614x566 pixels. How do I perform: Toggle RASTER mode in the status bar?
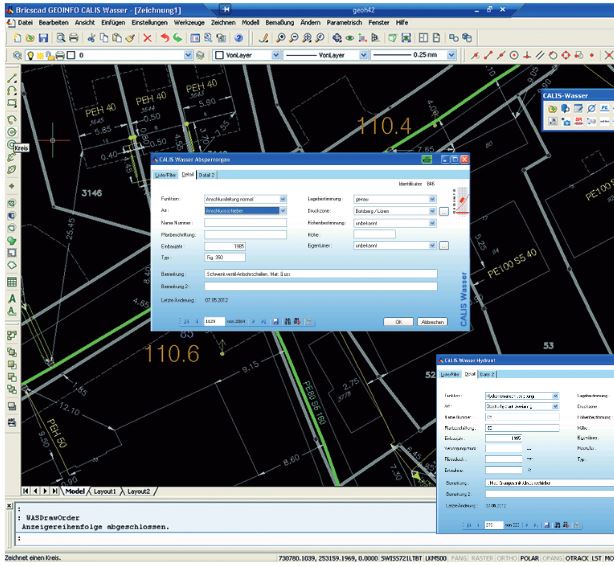(481, 558)
